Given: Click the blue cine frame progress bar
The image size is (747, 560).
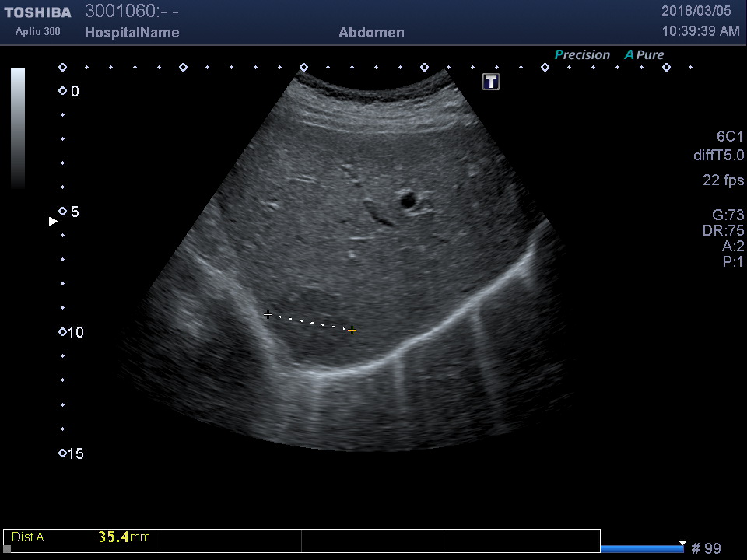Looking at the screenshot, I should click(642, 549).
